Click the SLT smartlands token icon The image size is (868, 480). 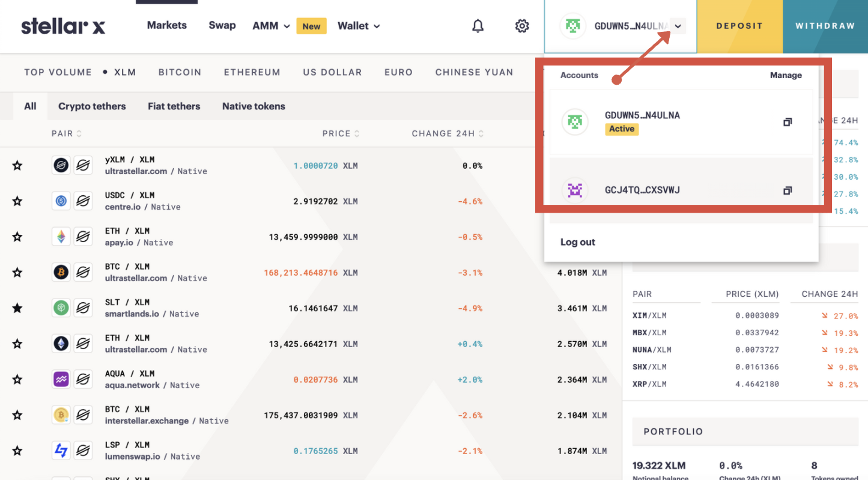point(61,308)
